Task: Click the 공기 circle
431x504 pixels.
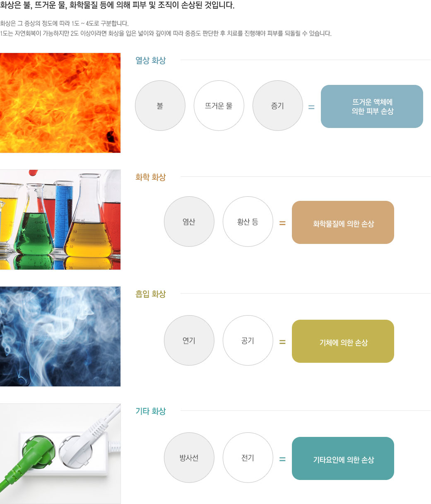Action: [x=248, y=340]
